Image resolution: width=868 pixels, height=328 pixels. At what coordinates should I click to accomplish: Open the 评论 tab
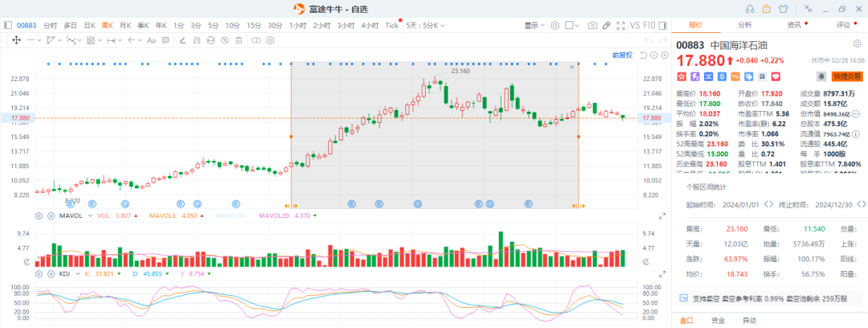pos(844,25)
